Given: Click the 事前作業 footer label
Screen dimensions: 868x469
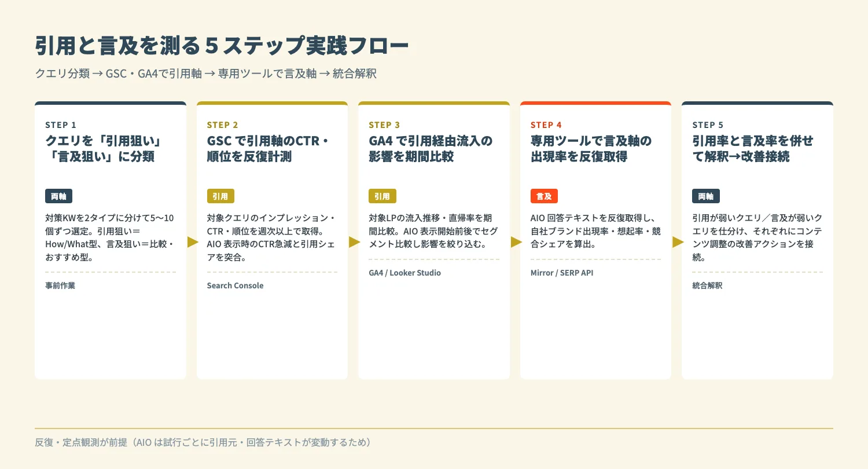Looking at the screenshot, I should pyautogui.click(x=60, y=285).
